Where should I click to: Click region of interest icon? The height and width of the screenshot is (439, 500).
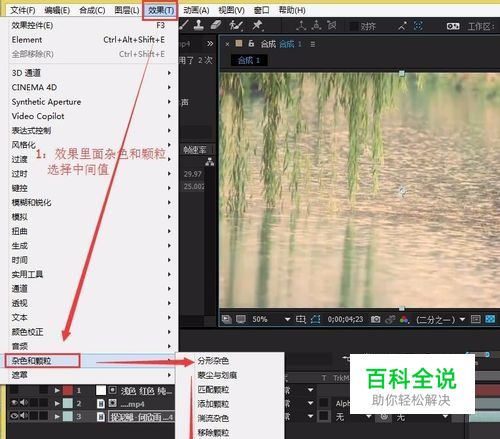(475, 319)
